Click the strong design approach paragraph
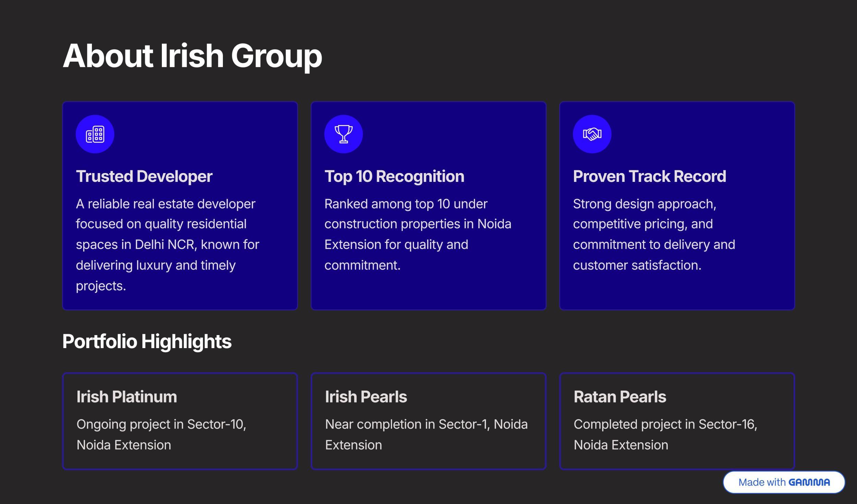The width and height of the screenshot is (857, 504). tap(654, 234)
